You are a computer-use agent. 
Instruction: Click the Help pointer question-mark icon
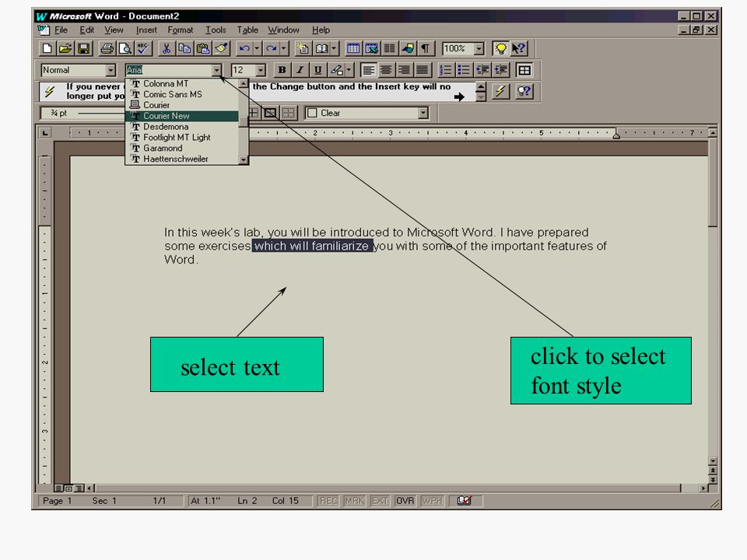(x=518, y=48)
